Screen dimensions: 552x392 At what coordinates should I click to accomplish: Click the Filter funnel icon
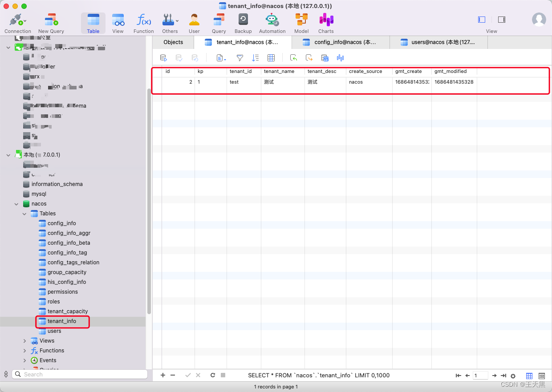pyautogui.click(x=239, y=58)
